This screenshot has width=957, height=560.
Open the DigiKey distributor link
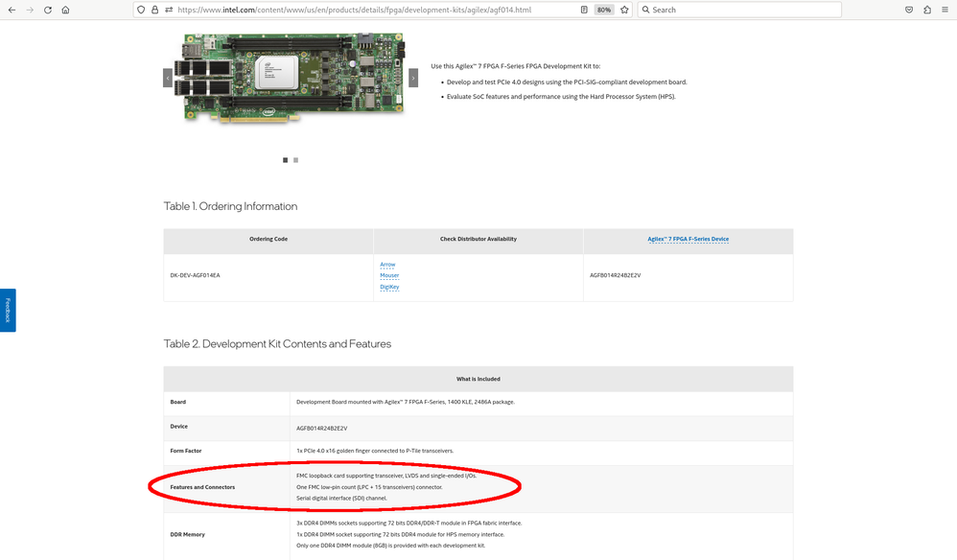click(389, 287)
